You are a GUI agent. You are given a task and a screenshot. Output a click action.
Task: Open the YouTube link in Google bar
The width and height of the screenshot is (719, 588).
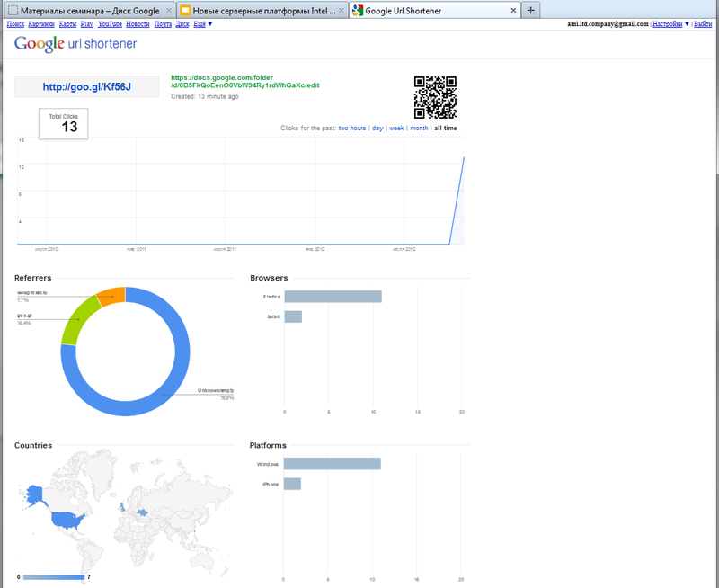click(x=110, y=24)
